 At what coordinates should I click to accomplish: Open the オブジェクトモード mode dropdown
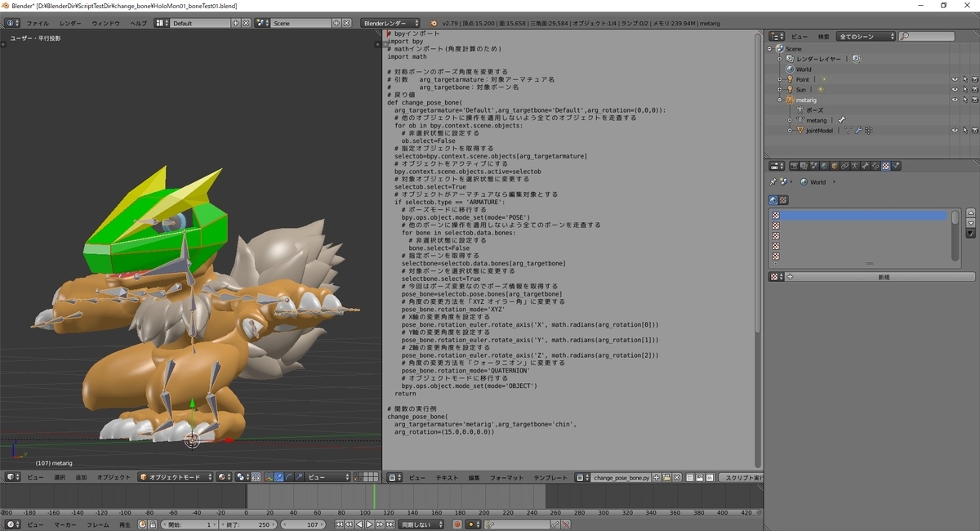[176, 477]
